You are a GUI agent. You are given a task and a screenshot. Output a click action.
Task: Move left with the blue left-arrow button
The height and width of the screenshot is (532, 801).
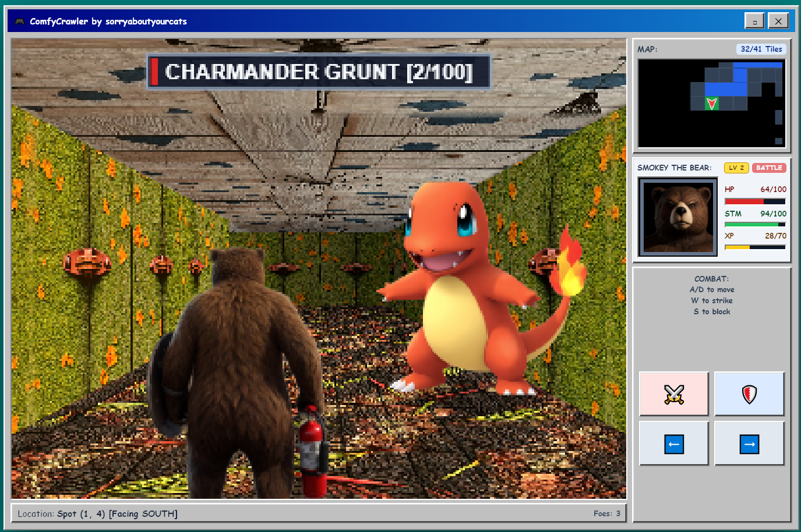pyautogui.click(x=674, y=444)
